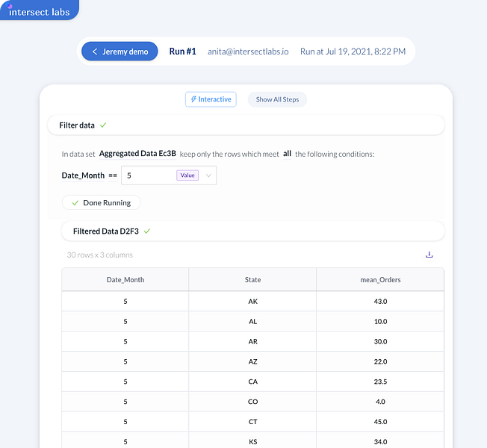Click the back arrow in Jeremy demo button
Image resolution: width=487 pixels, height=448 pixels.
[x=95, y=52]
